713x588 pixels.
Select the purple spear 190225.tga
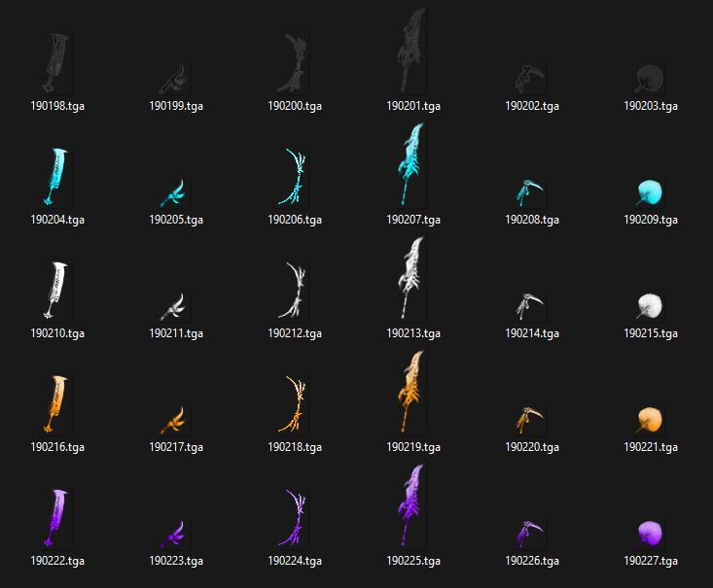[x=411, y=505]
